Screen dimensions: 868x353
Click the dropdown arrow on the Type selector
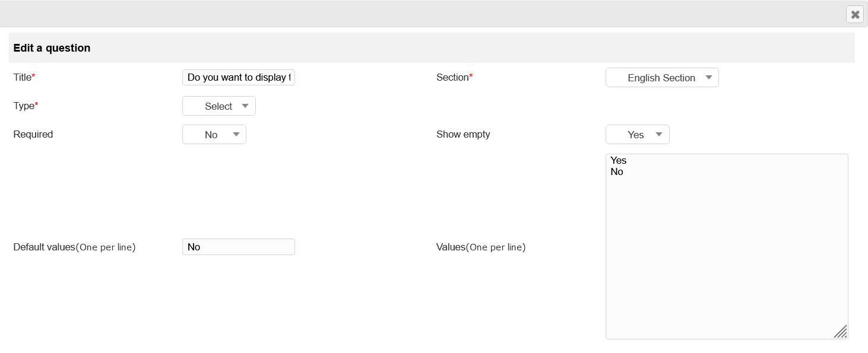point(245,106)
